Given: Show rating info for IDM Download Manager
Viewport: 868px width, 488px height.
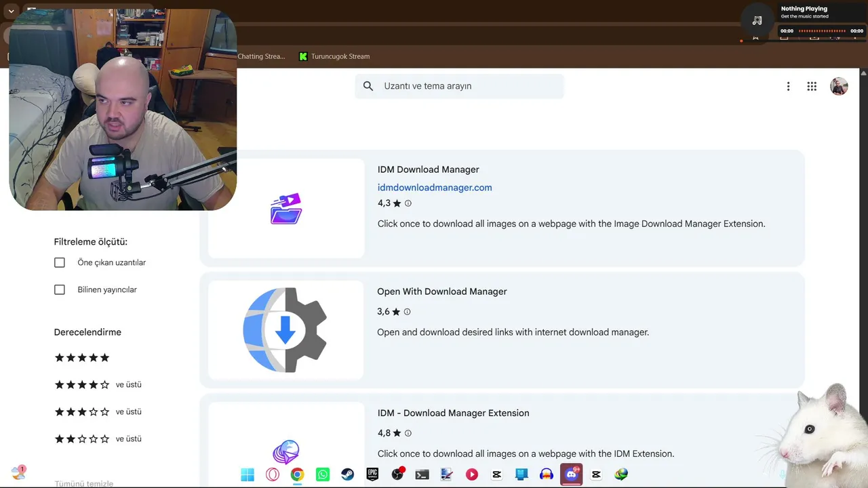Looking at the screenshot, I should 408,203.
